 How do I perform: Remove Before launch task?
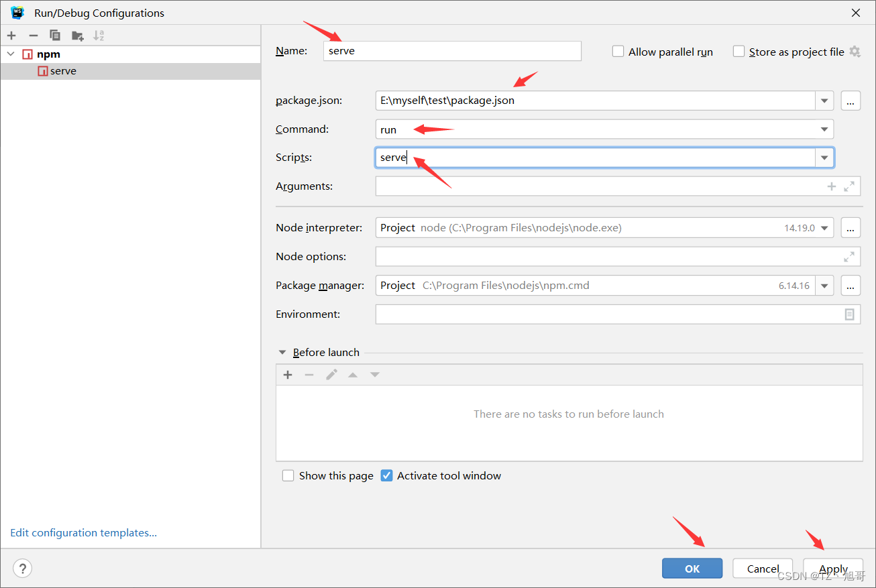[x=309, y=375]
